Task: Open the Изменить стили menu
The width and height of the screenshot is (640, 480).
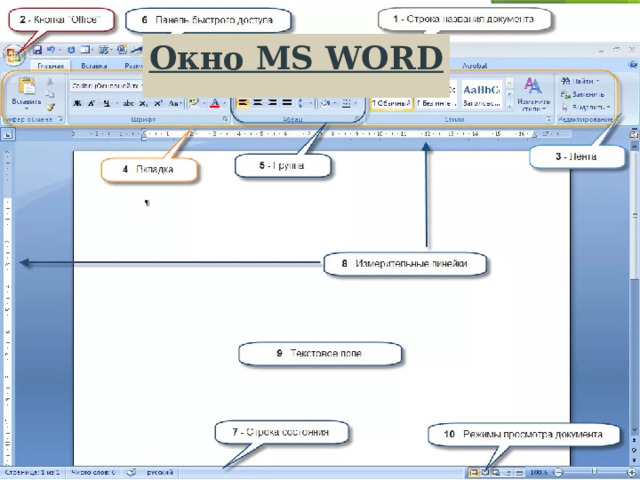Action: 533,94
